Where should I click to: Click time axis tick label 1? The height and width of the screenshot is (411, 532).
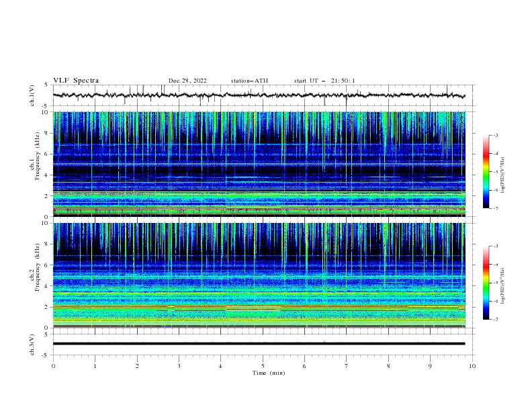click(95, 366)
